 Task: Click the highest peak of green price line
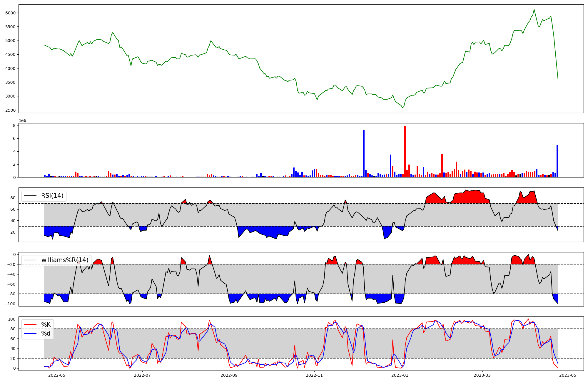534,9
